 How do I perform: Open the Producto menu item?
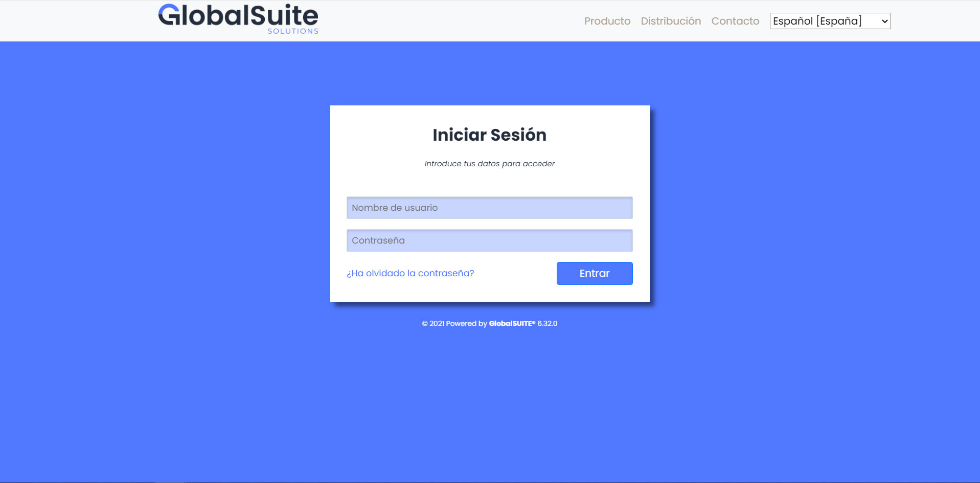pos(607,21)
